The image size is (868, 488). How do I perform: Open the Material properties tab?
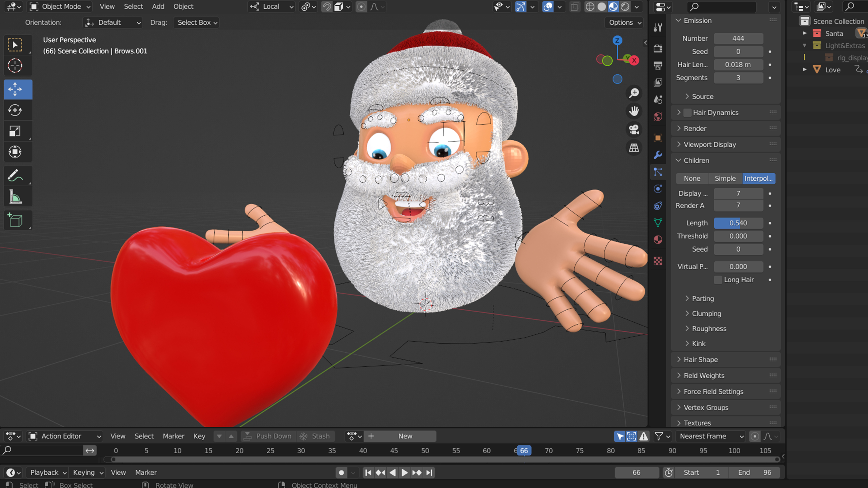658,240
